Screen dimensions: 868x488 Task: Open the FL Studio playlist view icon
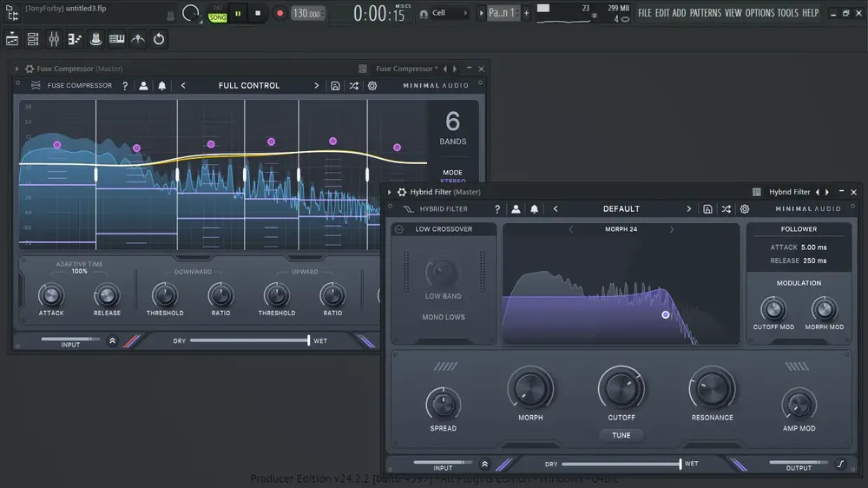12,39
